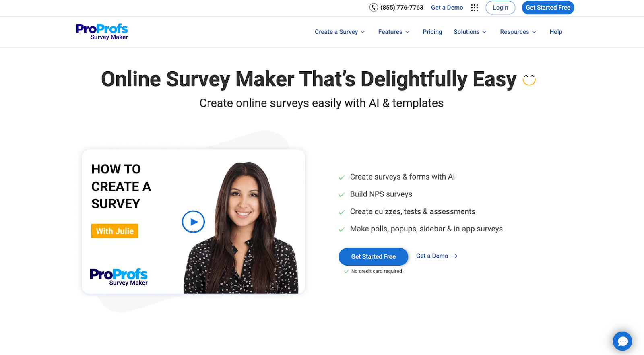Click Get Started Free in the top bar
Image resolution: width=644 pixels, height=355 pixels.
[x=548, y=8]
